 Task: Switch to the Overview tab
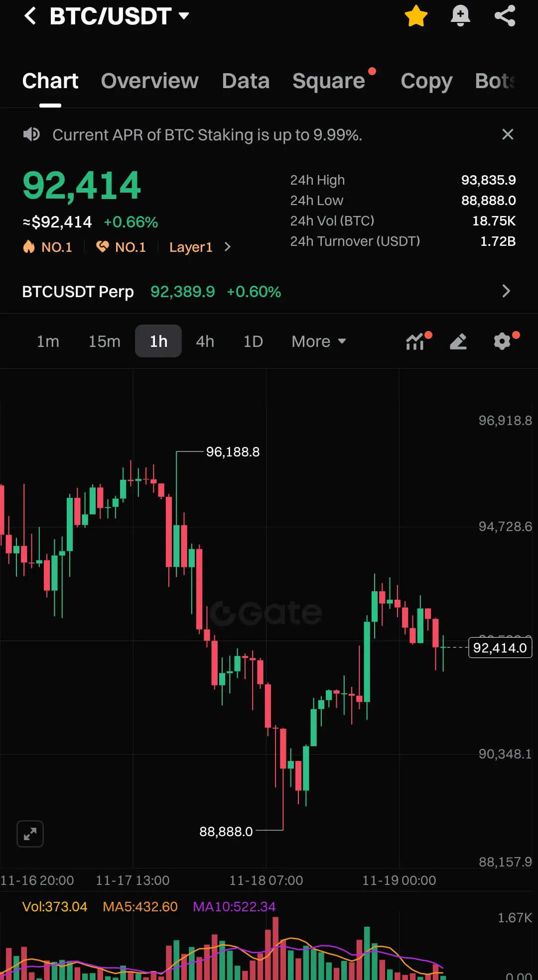point(150,81)
